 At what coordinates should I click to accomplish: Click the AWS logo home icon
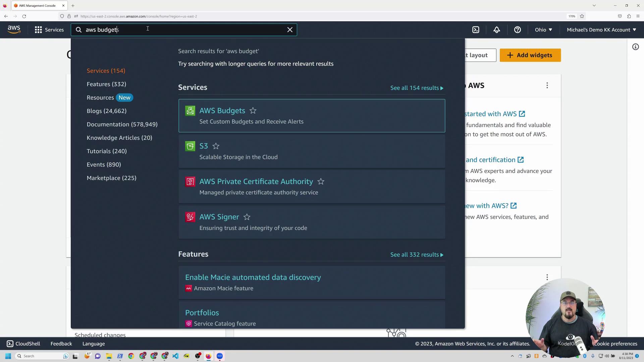pos(14,29)
